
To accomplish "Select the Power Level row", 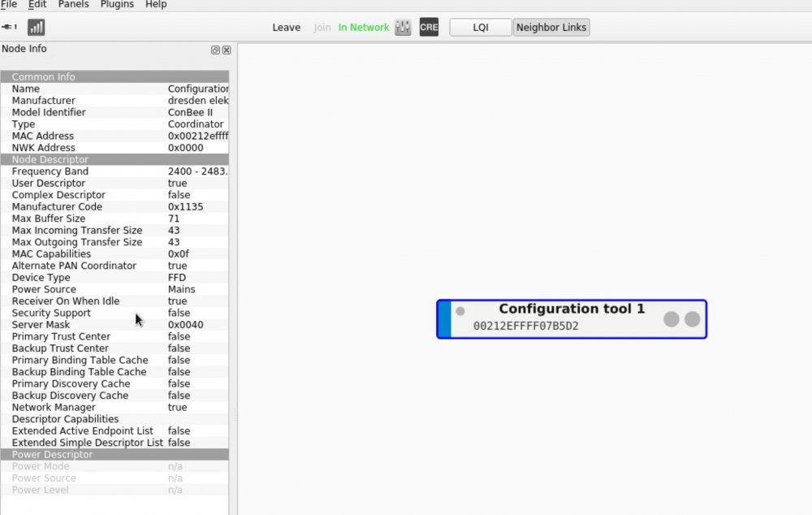I will (114, 490).
